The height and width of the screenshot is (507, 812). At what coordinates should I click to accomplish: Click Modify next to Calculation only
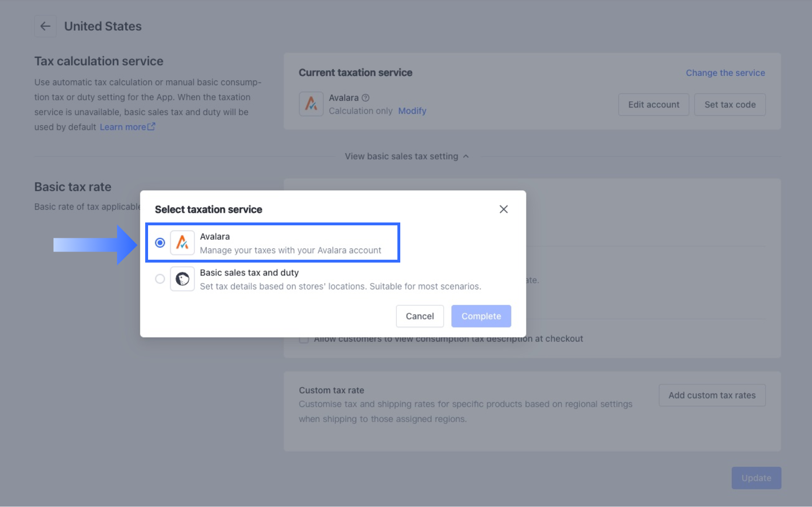(412, 111)
